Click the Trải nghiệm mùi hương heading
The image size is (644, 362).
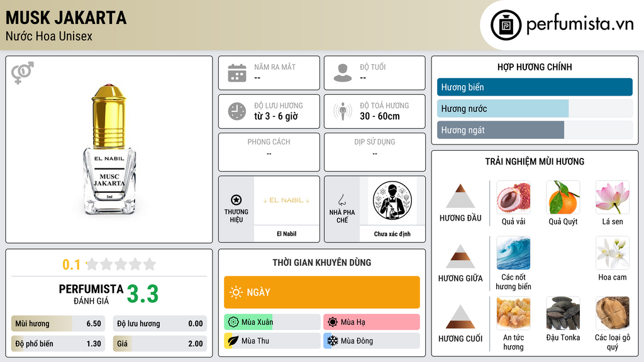point(535,162)
